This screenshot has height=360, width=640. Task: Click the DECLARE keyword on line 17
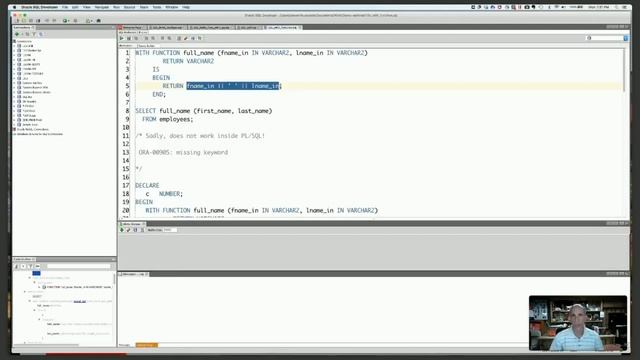(x=147, y=185)
